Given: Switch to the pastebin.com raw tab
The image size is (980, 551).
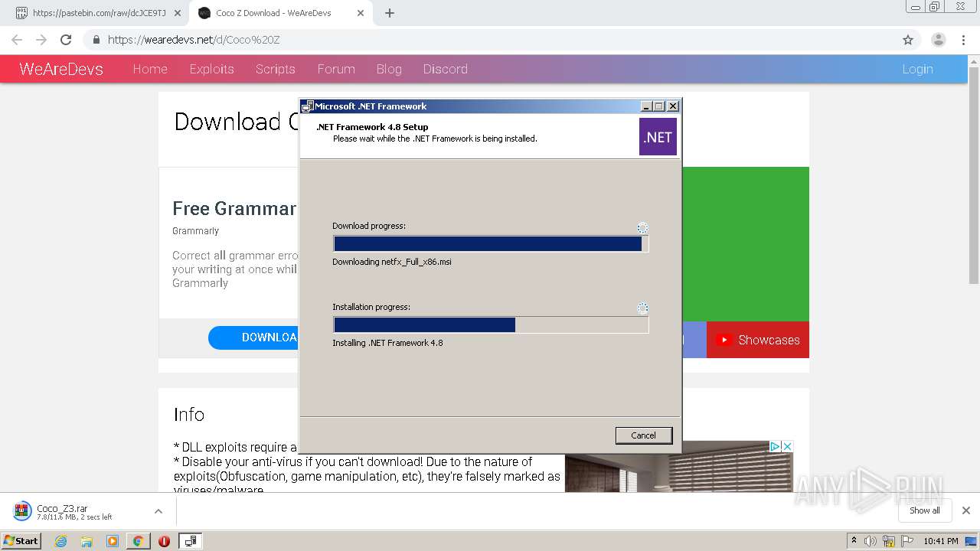Looking at the screenshot, I should coord(99,13).
